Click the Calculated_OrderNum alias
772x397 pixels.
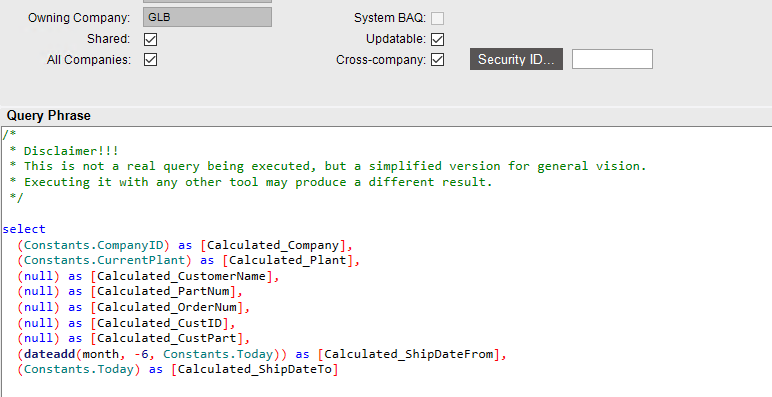[167, 307]
